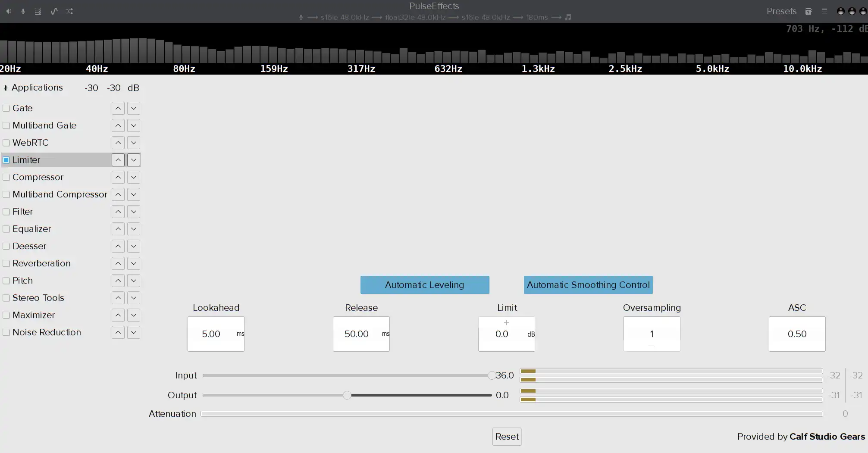This screenshot has width=868, height=453.
Task: Open the hamburger menu in the header
Action: click(x=824, y=11)
